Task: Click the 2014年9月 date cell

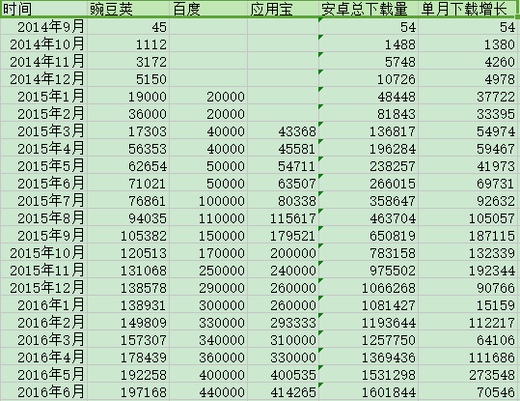Action: pyautogui.click(x=44, y=26)
